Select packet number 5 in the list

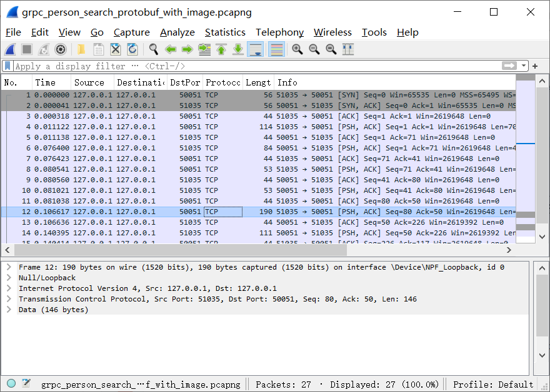point(125,137)
